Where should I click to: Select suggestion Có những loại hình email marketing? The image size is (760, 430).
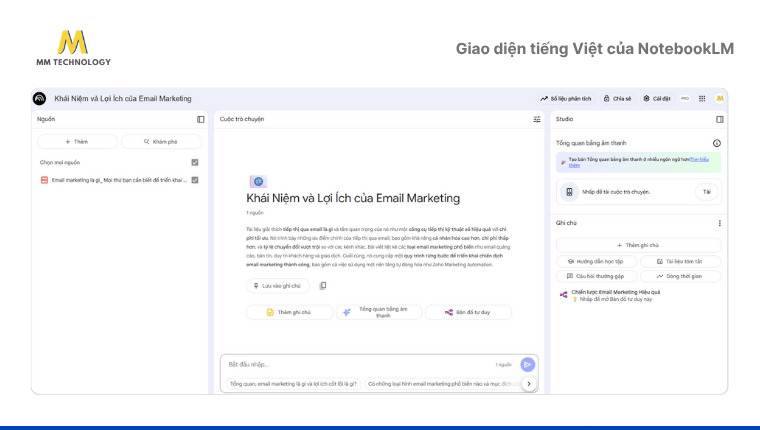pyautogui.click(x=442, y=384)
